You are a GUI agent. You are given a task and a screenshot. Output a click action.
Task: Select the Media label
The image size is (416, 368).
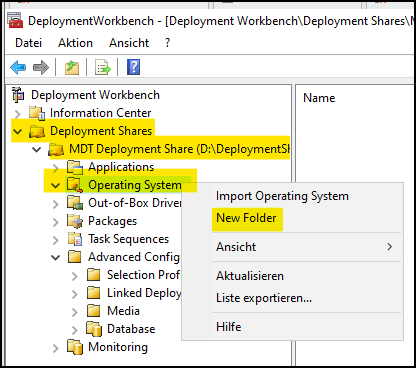tap(123, 311)
